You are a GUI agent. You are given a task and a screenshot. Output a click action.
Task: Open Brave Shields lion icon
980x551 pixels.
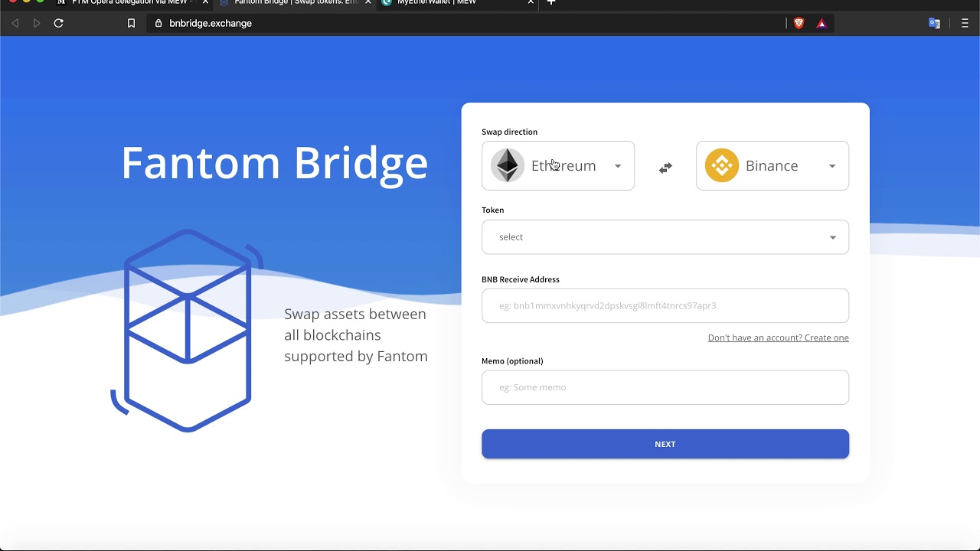(x=799, y=23)
